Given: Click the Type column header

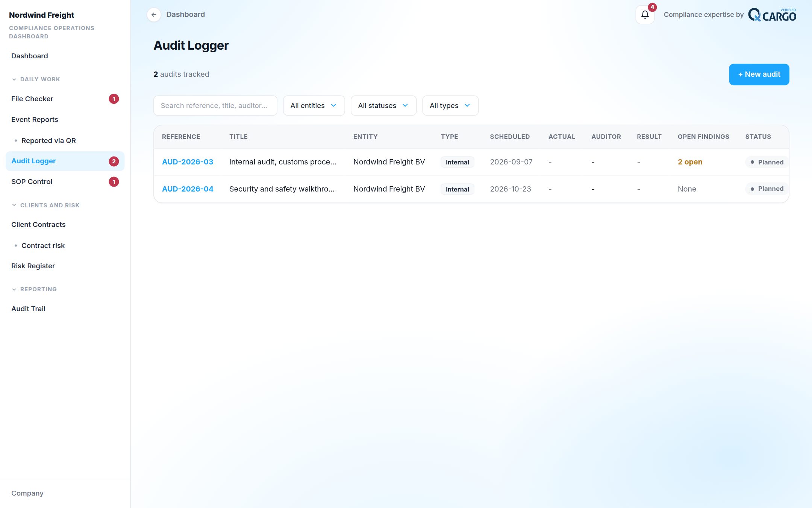Looking at the screenshot, I should [450, 137].
